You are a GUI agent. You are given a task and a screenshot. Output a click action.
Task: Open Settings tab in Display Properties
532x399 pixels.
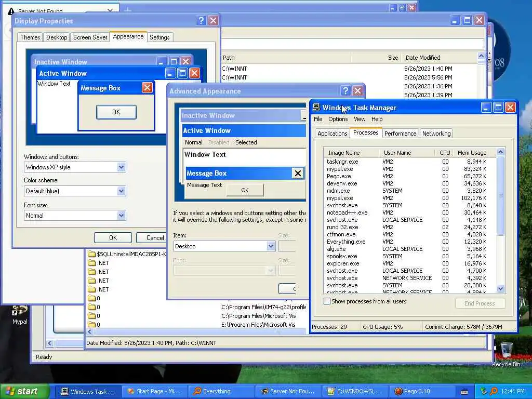tap(159, 37)
